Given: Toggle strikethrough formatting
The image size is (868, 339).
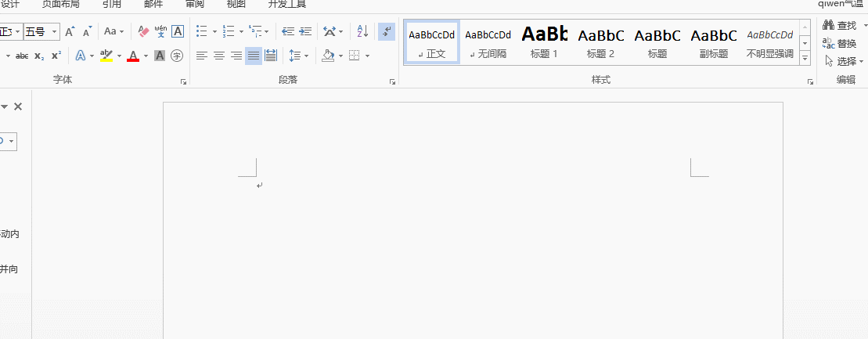Looking at the screenshot, I should (x=22, y=56).
